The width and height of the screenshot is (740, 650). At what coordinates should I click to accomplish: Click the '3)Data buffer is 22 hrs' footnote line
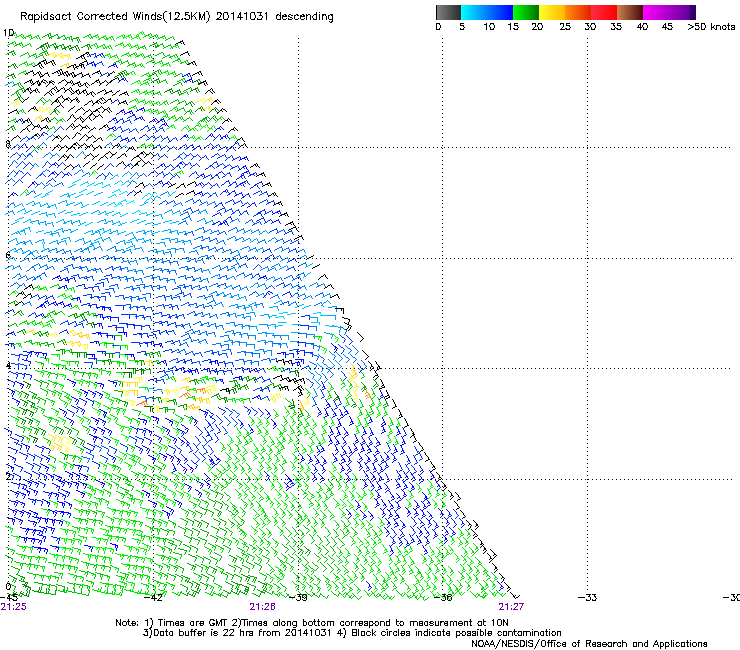[352, 633]
